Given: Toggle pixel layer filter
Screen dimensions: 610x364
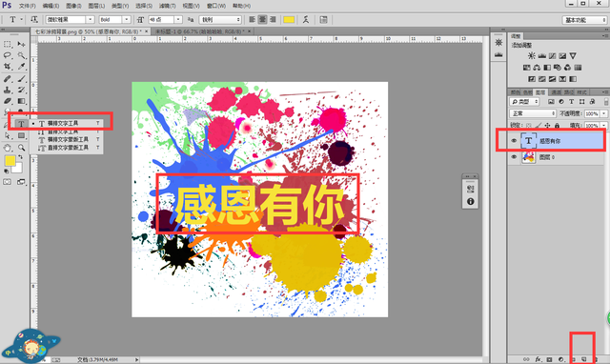Looking at the screenshot, I should click(551, 102).
